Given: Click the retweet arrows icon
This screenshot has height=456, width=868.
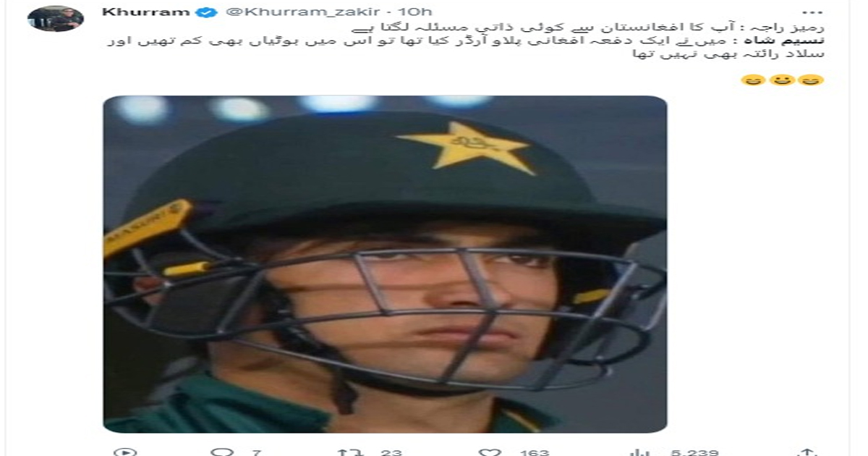Looking at the screenshot, I should (351, 452).
